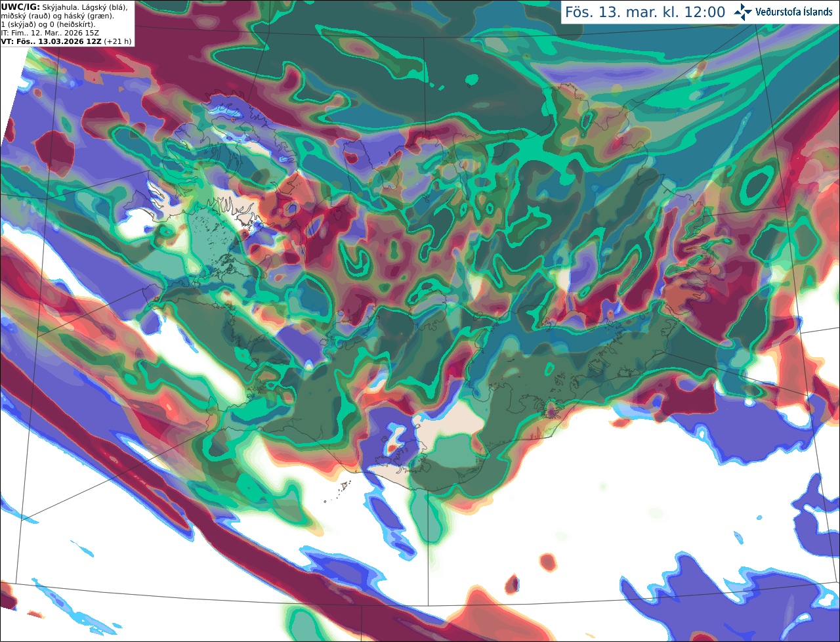The width and height of the screenshot is (840, 642).
Task: Select the "Fös. 13. mar. kl. 12:00" timestamp
Action: click(645, 12)
